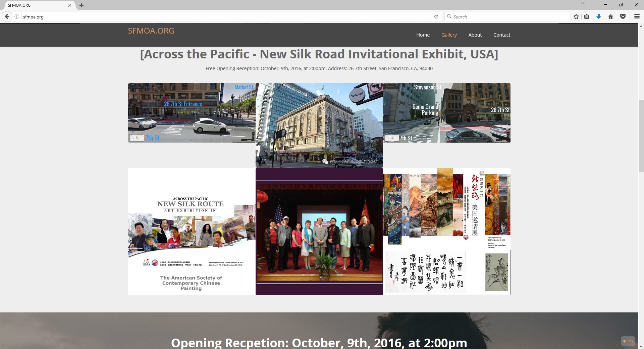The image size is (644, 349).
Task: Click the TOP back-to-top button
Action: tap(628, 341)
